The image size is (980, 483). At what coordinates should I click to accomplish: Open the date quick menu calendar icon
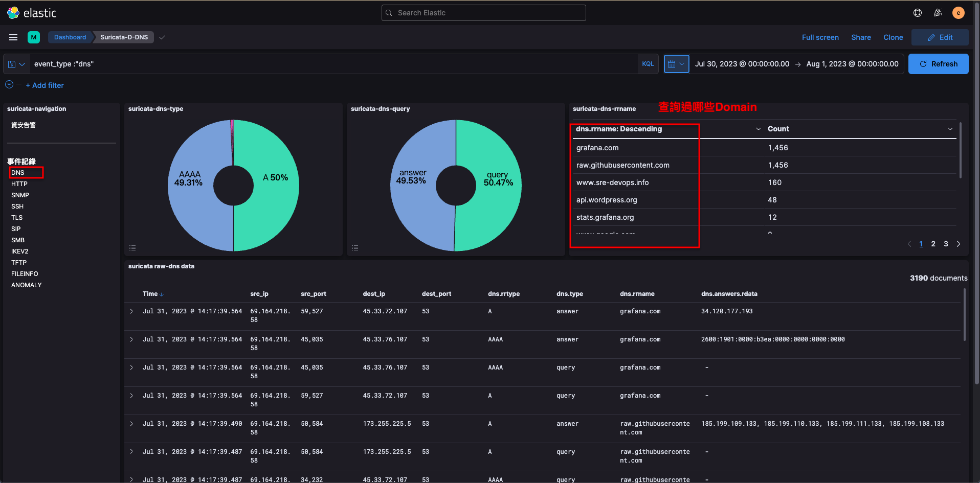click(676, 64)
